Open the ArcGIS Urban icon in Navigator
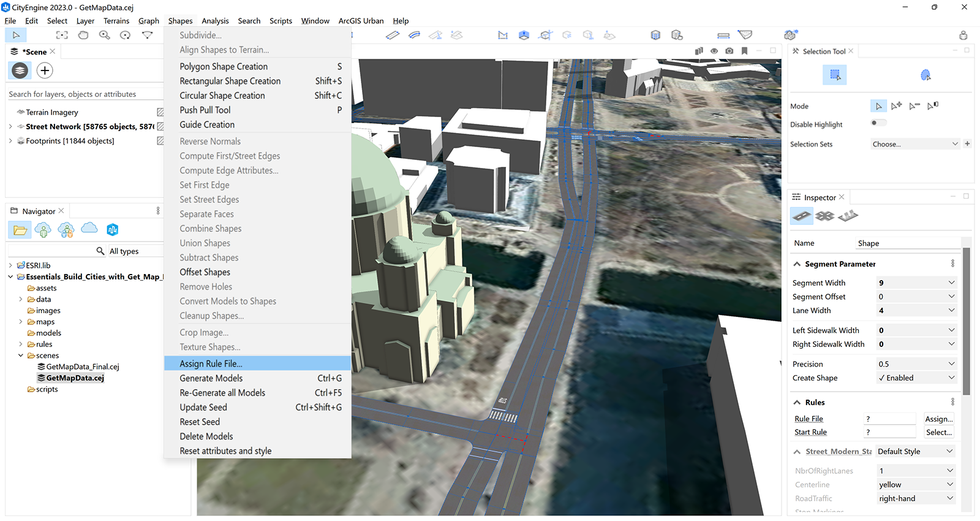This screenshot has height=521, width=980. [112, 230]
